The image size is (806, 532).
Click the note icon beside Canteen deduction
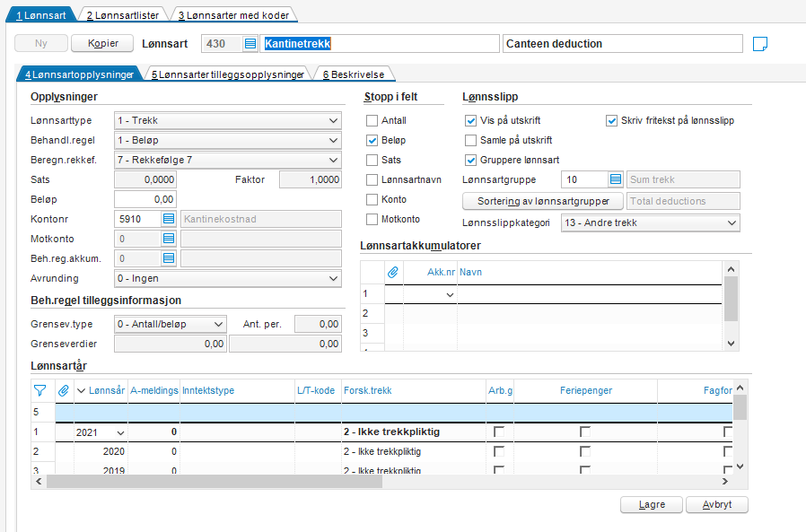[x=761, y=44]
